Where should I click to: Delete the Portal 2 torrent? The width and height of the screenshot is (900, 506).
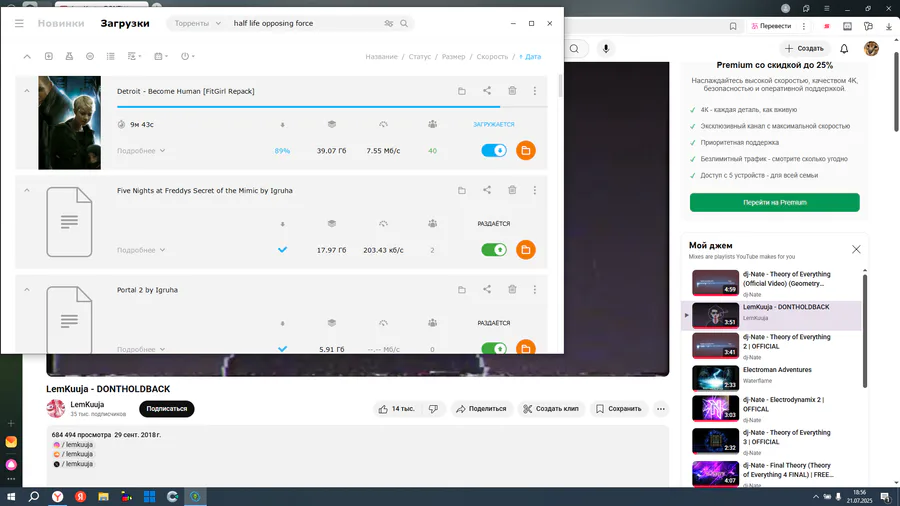pyautogui.click(x=512, y=289)
